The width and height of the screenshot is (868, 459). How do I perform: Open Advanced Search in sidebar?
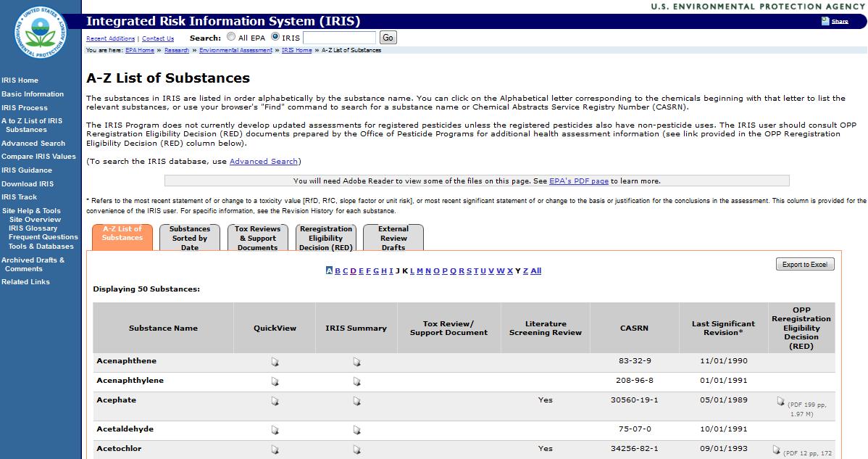[x=33, y=144]
